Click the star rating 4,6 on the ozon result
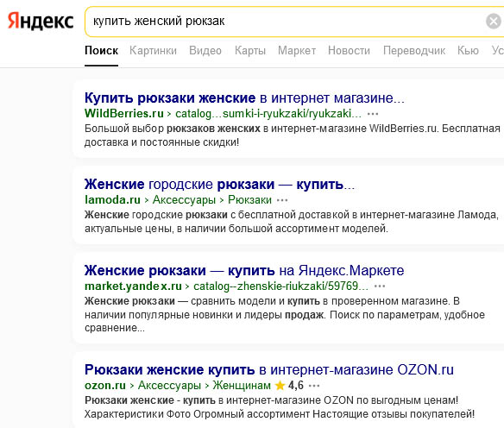 [289, 385]
